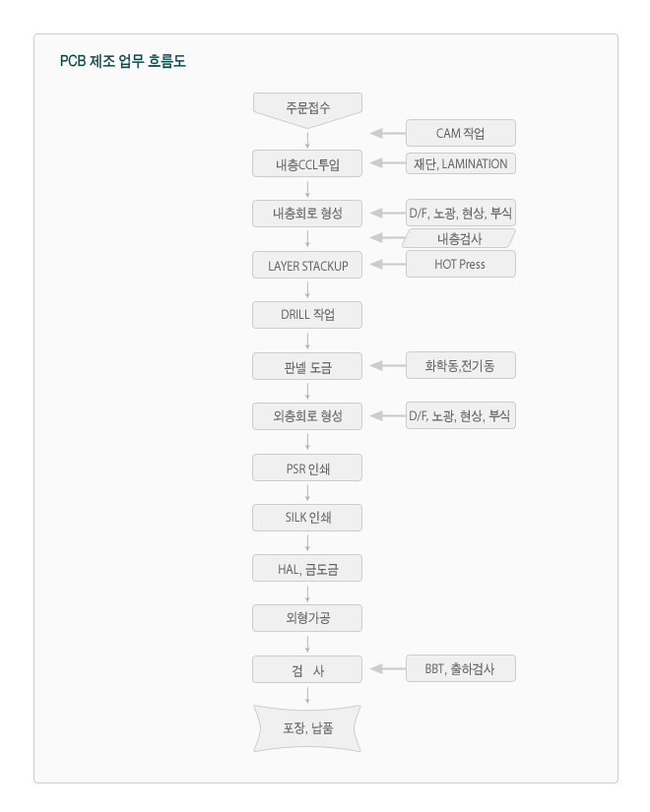This screenshot has width=650, height=812.
Task: Click the LAYER STACKUP box
Action: point(307,265)
